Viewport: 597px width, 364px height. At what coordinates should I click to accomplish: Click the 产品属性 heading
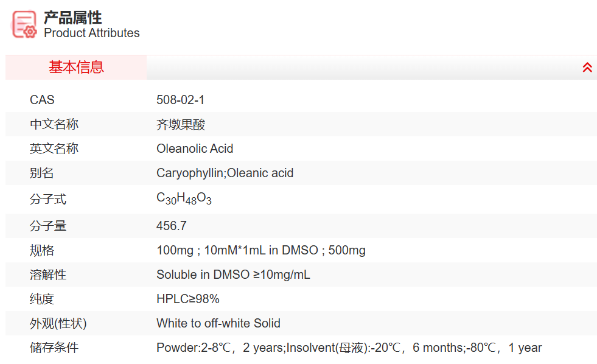(73, 17)
